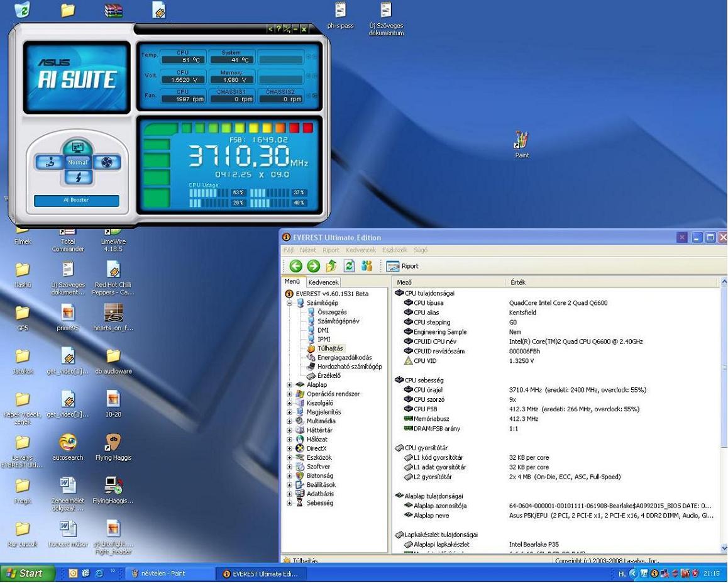This screenshot has width=728, height=583.
Task: Switch to the Menü tab
Action: click(x=292, y=282)
